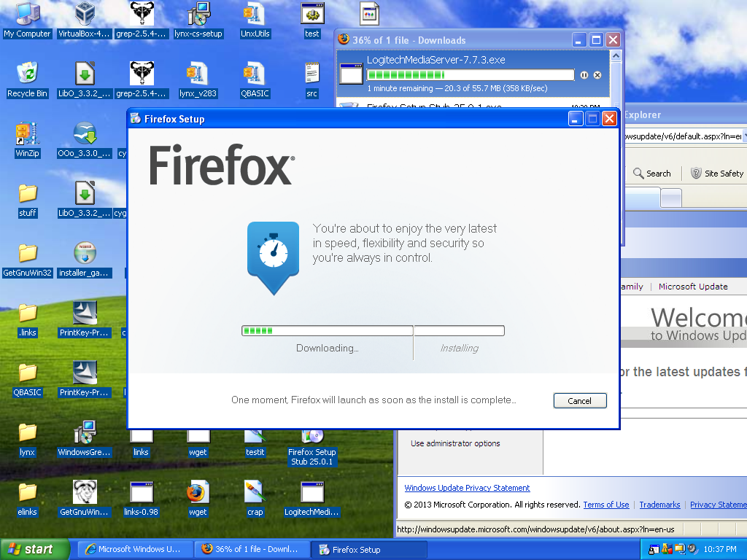Select the UnxUtils zip icon

[255, 20]
